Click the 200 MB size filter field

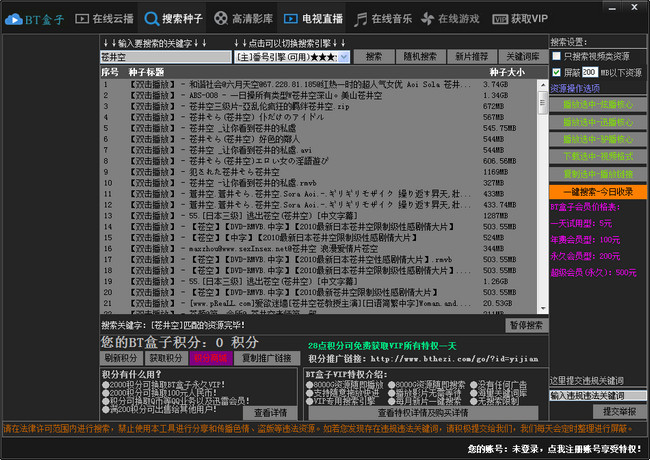pyautogui.click(x=589, y=72)
